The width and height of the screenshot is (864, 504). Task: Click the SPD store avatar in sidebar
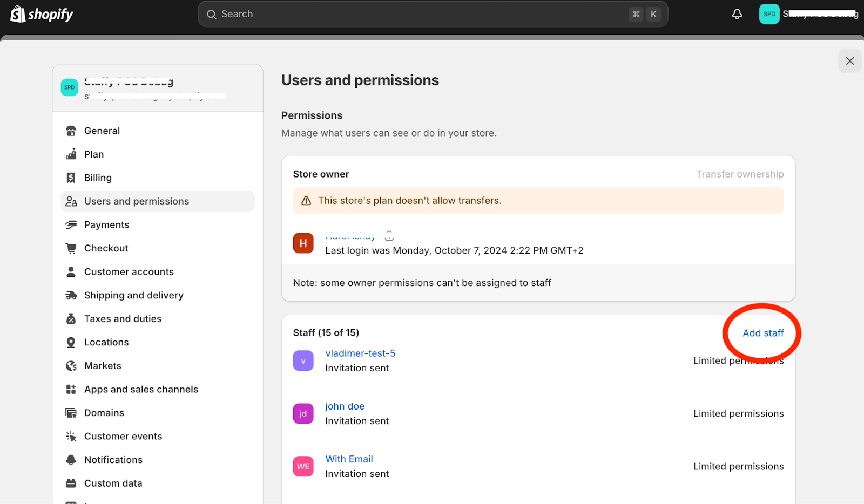(x=70, y=87)
